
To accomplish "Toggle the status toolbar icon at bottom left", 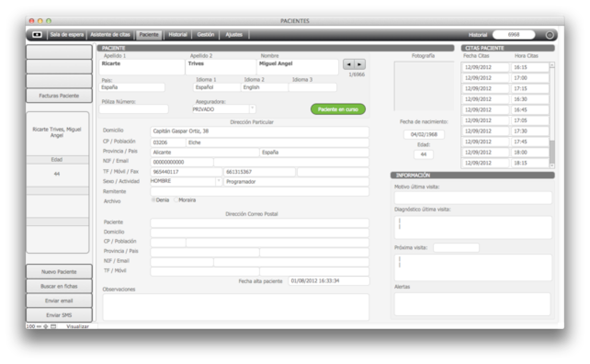I will pos(53,326).
